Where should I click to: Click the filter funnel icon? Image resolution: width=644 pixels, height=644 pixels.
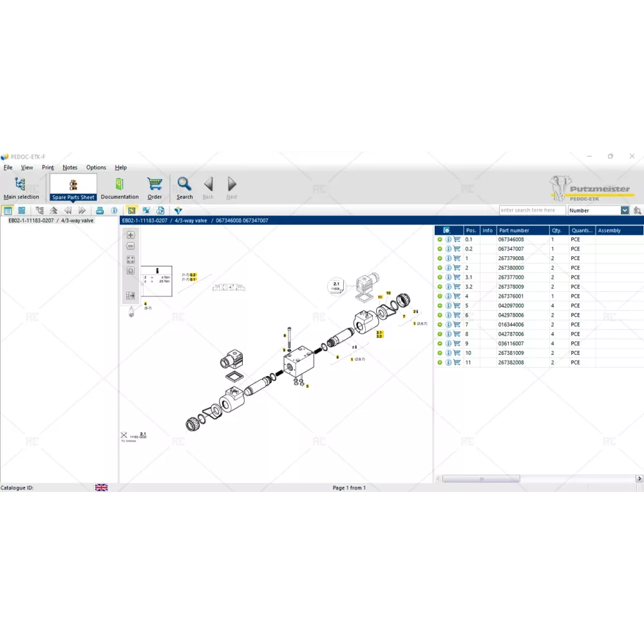pos(178,211)
